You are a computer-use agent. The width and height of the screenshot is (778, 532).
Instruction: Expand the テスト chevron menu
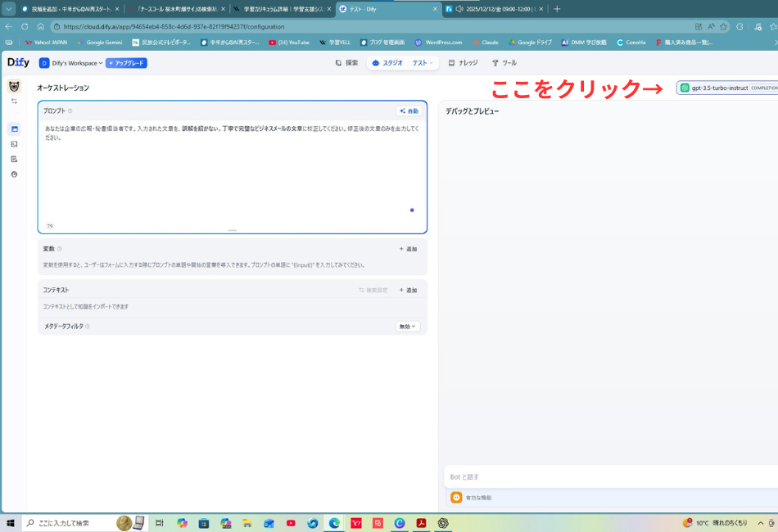(x=432, y=61)
